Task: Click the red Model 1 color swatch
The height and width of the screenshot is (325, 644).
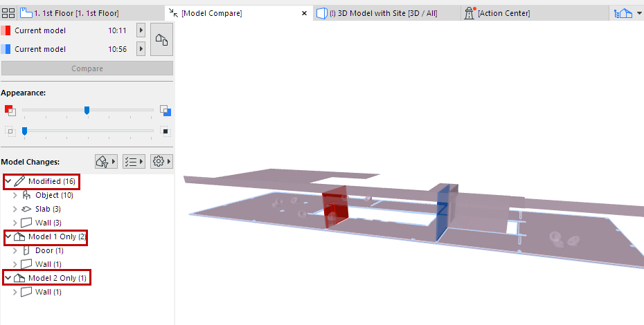Action: pos(6,30)
